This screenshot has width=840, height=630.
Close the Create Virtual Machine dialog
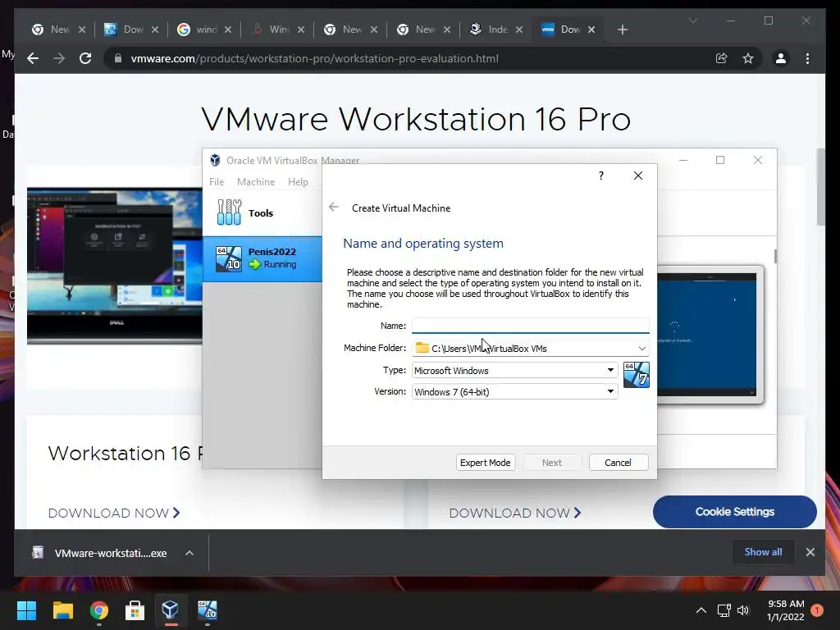pos(637,176)
